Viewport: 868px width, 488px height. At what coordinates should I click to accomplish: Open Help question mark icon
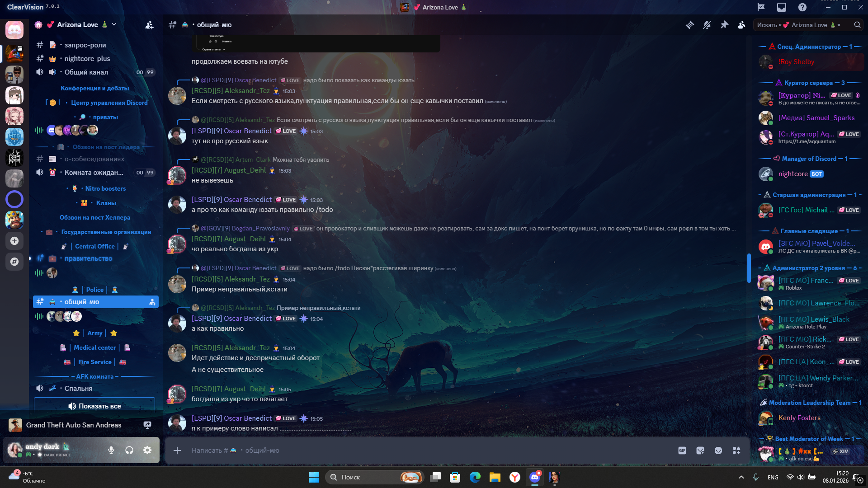(x=802, y=7)
